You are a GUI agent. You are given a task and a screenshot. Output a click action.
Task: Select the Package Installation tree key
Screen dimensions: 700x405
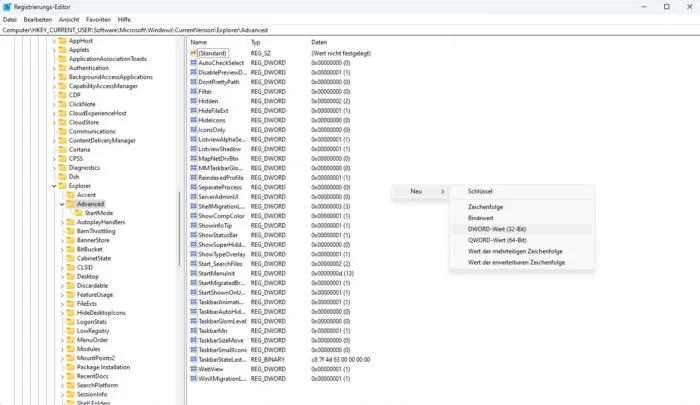tap(103, 367)
